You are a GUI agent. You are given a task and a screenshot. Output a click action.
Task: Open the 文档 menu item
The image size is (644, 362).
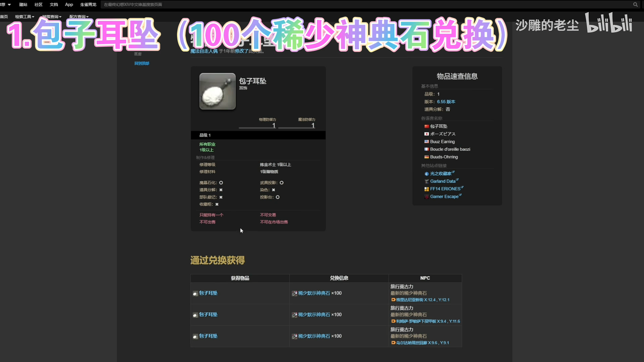click(54, 5)
